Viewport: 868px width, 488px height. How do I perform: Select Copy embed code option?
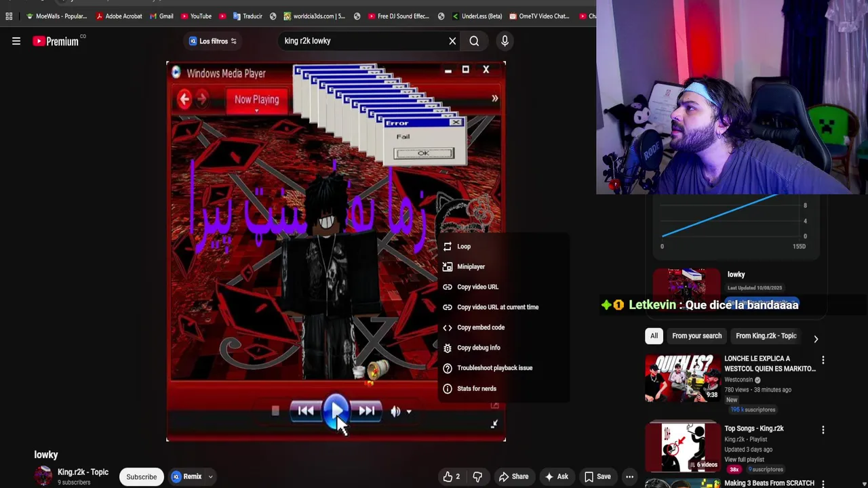pos(503,327)
